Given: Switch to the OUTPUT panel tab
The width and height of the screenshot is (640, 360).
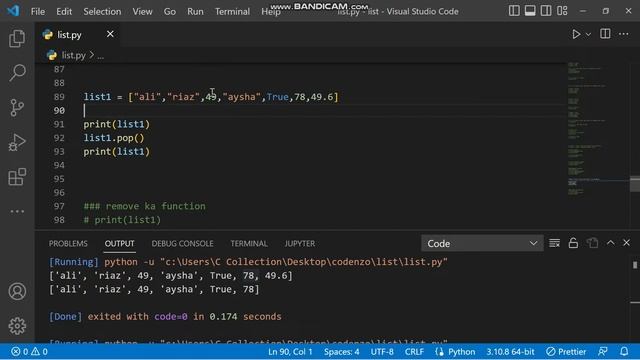Looking at the screenshot, I should click(x=119, y=244).
